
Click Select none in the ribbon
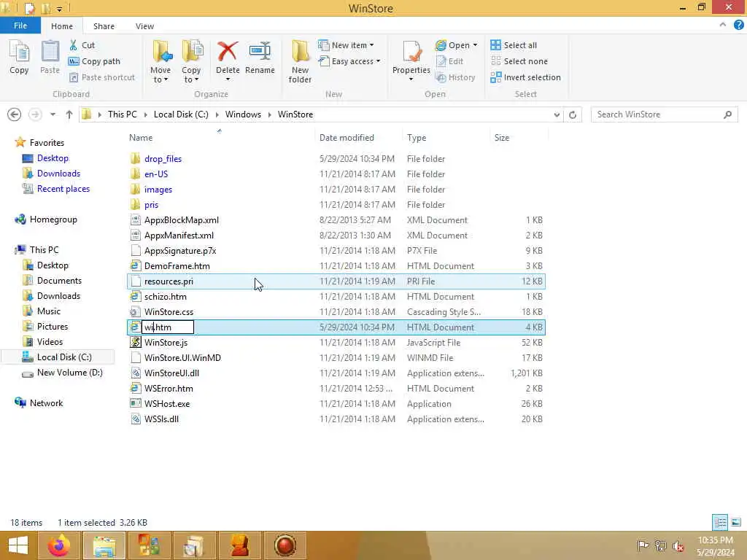click(519, 61)
